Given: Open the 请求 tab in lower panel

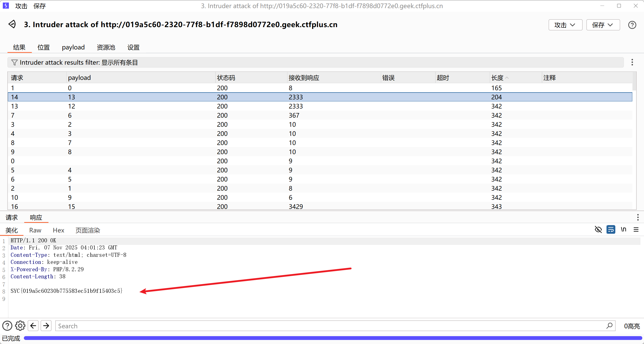Looking at the screenshot, I should pyautogui.click(x=12, y=218).
